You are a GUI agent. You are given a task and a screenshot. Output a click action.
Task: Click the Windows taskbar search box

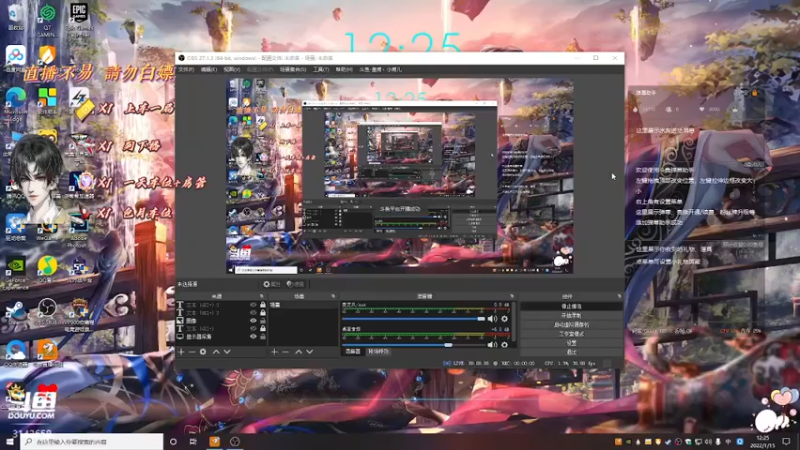point(92,442)
